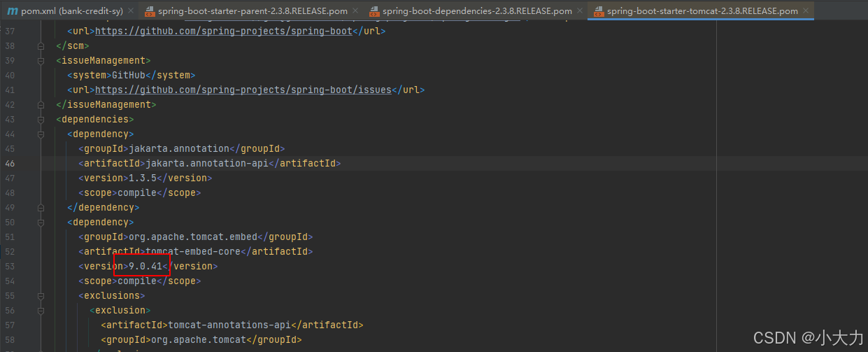Close the spring-boot-starter-tomcat-2.3.8.RELEASE.pom tab
868x352 pixels.
(x=806, y=11)
